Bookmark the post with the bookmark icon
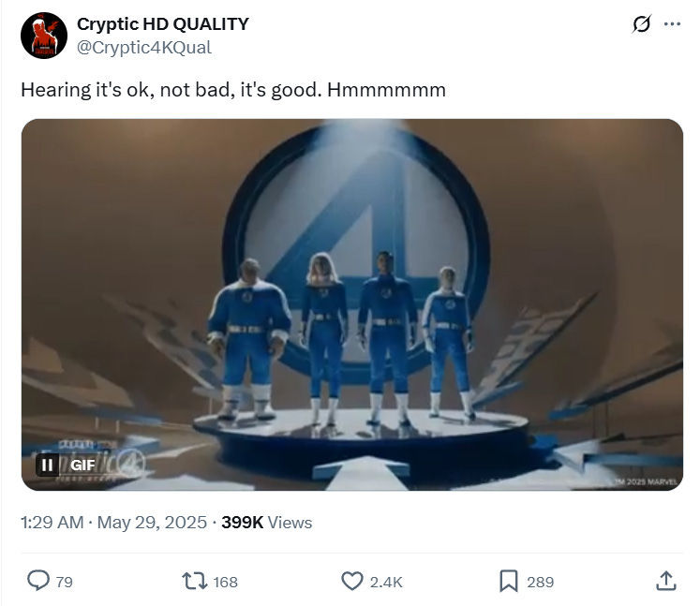Viewport: 700px width, 606px height. tap(509, 581)
